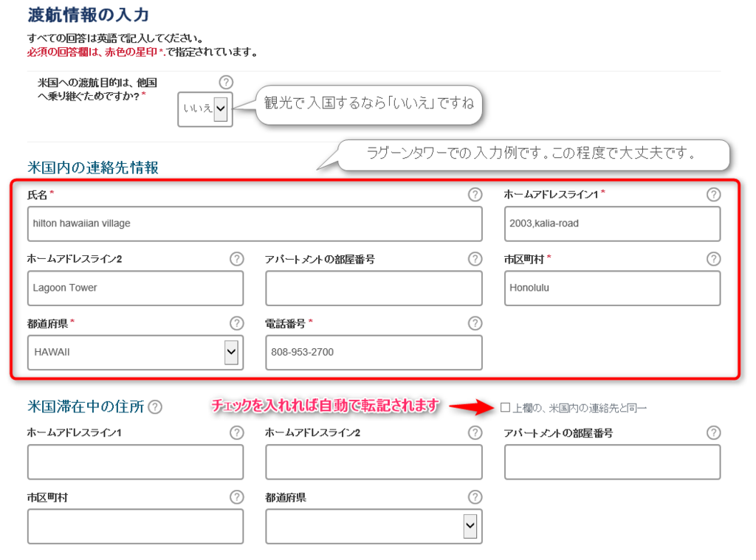
Task: Check 上欄の、米国内の連絡先と同一 checkbox
Action: [505, 408]
